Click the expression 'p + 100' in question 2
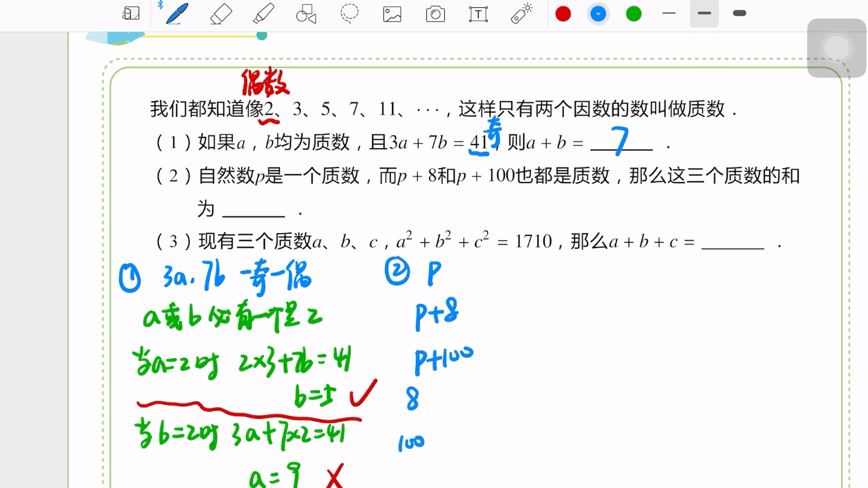Image resolution: width=868 pixels, height=488 pixels. pyautogui.click(x=486, y=177)
